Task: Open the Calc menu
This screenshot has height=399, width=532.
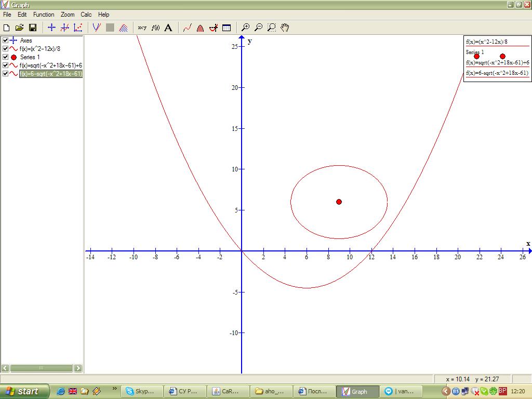Action: point(86,15)
